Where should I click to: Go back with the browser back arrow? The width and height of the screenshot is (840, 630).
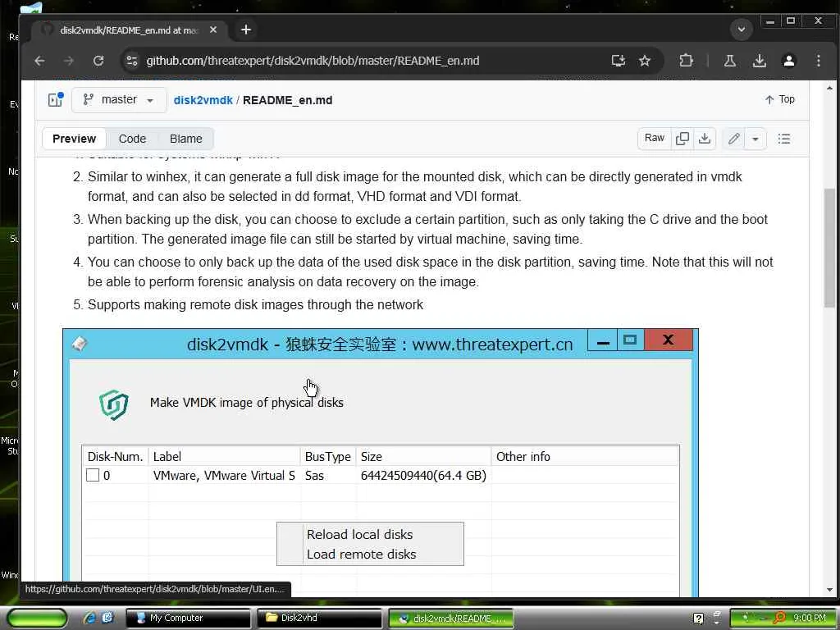coord(39,61)
